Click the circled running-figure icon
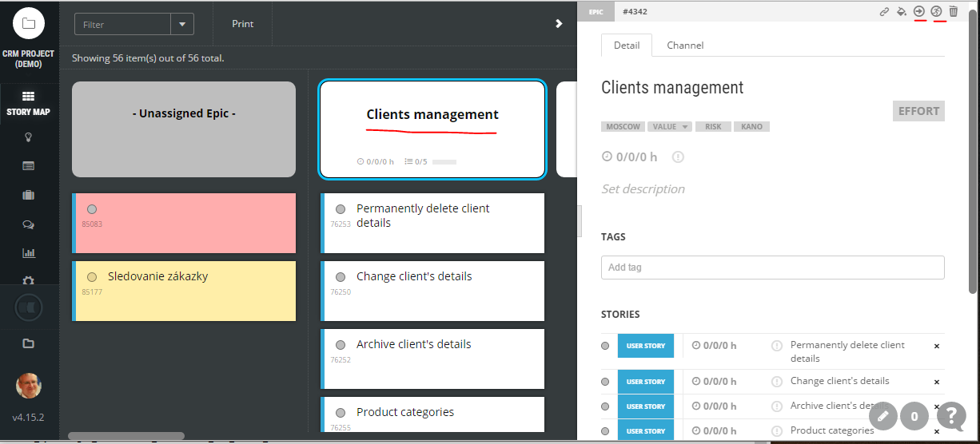 [x=937, y=11]
